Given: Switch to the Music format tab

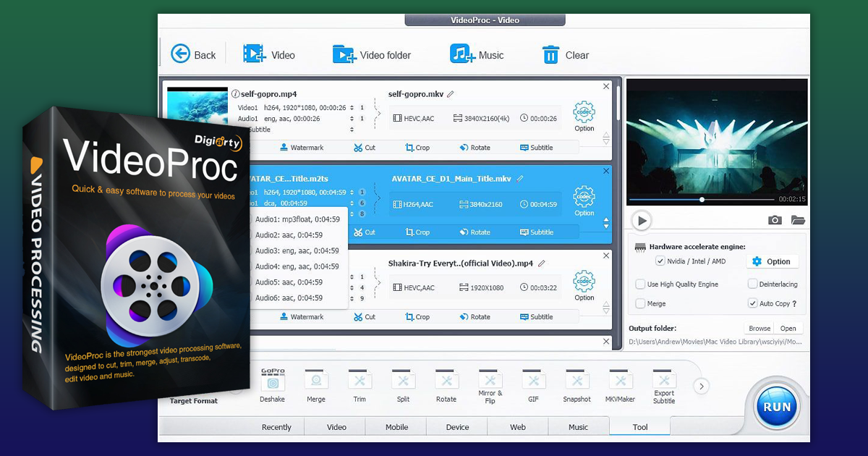Looking at the screenshot, I should pos(578,427).
